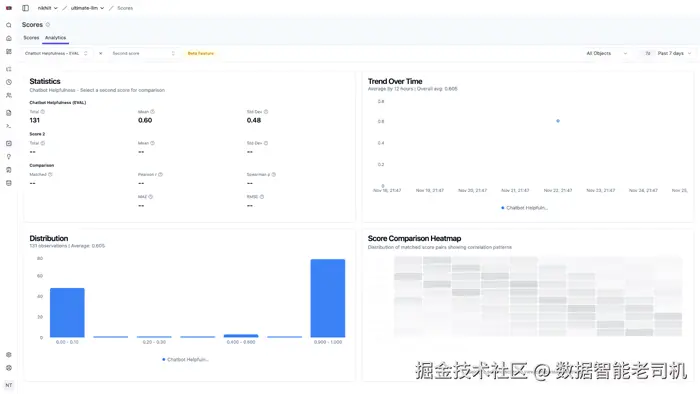Click info icon beside Spearman ρ label
This screenshot has width=700, height=394.
pyautogui.click(x=274, y=174)
